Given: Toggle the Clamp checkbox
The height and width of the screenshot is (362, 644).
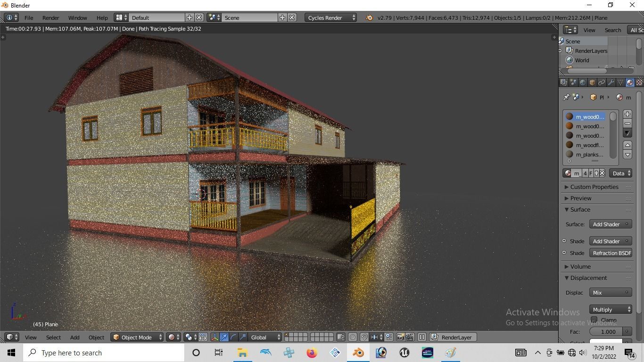Looking at the screenshot, I should coord(594,320).
